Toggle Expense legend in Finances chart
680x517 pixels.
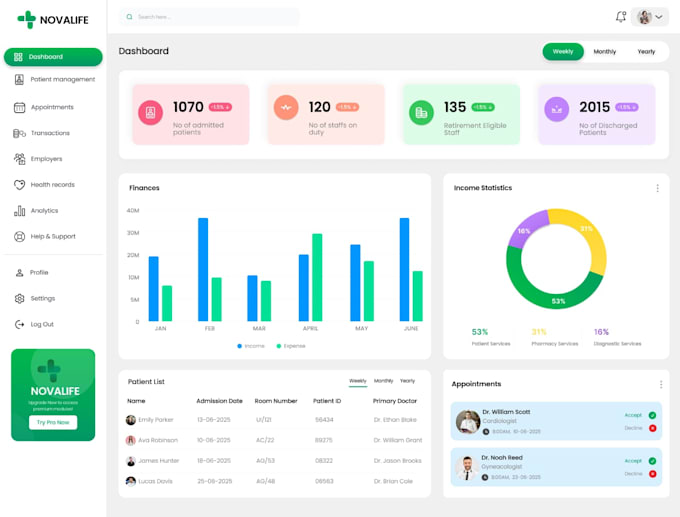pos(291,346)
